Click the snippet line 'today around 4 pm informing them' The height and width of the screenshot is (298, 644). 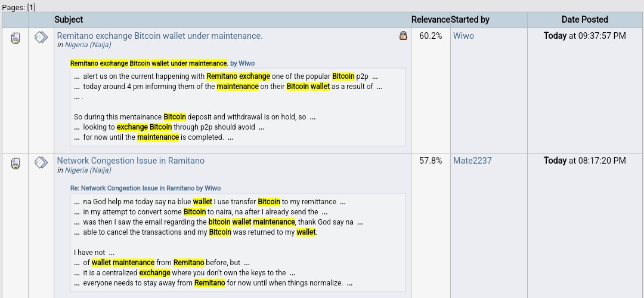(228, 87)
